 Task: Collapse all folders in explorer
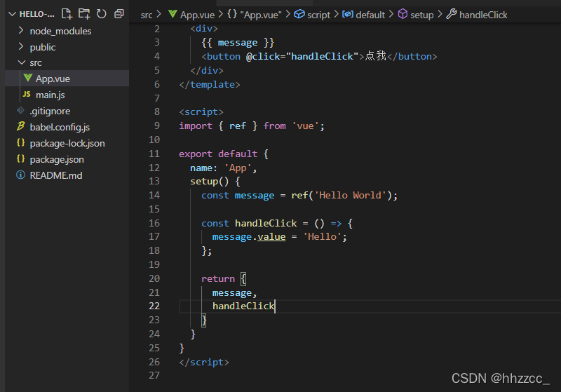pyautogui.click(x=119, y=14)
